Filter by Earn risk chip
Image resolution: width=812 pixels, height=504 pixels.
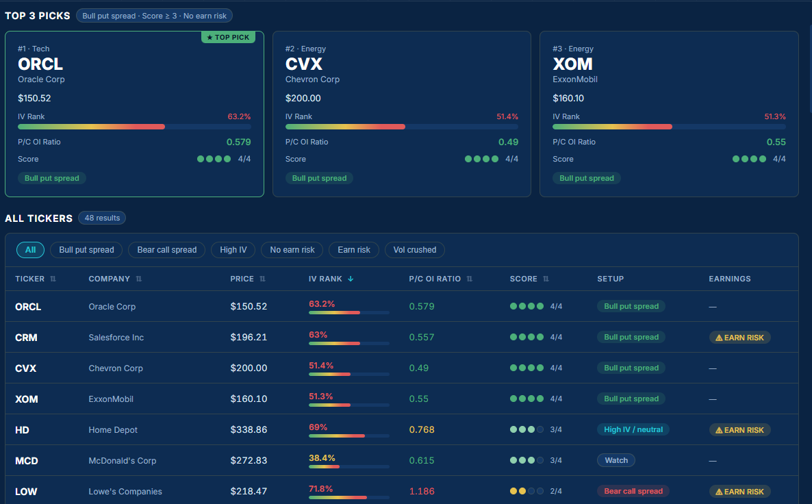354,250
